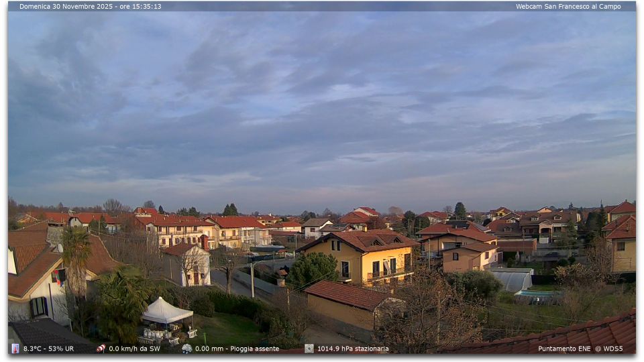Click the date text 'Domenica 30 Novembre 2025'

(67, 7)
